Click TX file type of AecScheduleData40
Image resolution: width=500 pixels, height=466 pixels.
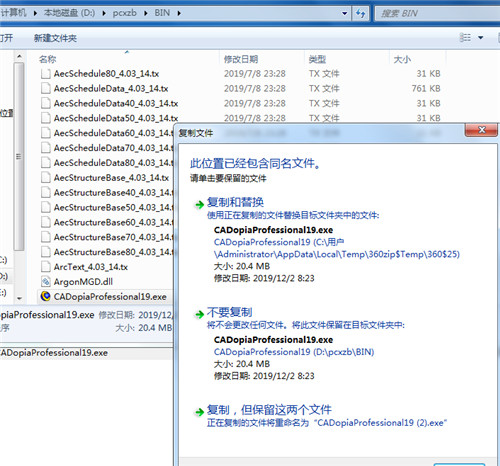[324, 103]
